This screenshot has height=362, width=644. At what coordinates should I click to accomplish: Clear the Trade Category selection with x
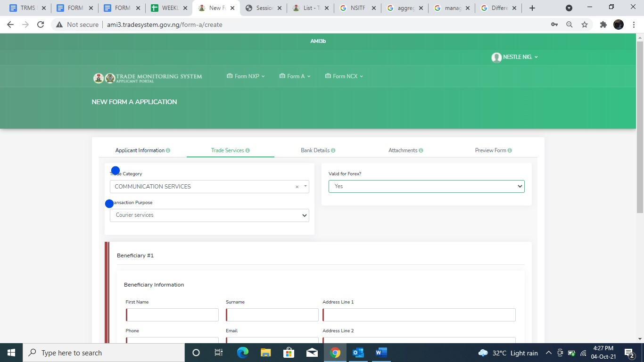point(297,187)
